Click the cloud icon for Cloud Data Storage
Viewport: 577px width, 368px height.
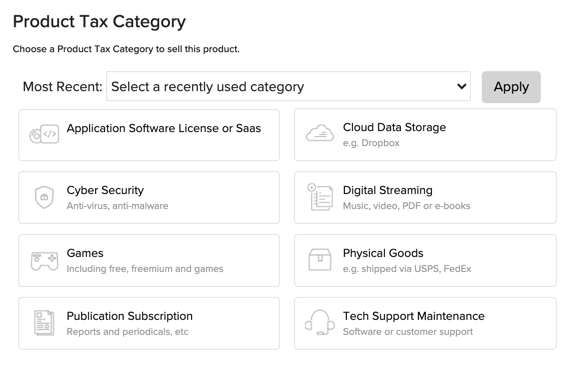click(320, 133)
